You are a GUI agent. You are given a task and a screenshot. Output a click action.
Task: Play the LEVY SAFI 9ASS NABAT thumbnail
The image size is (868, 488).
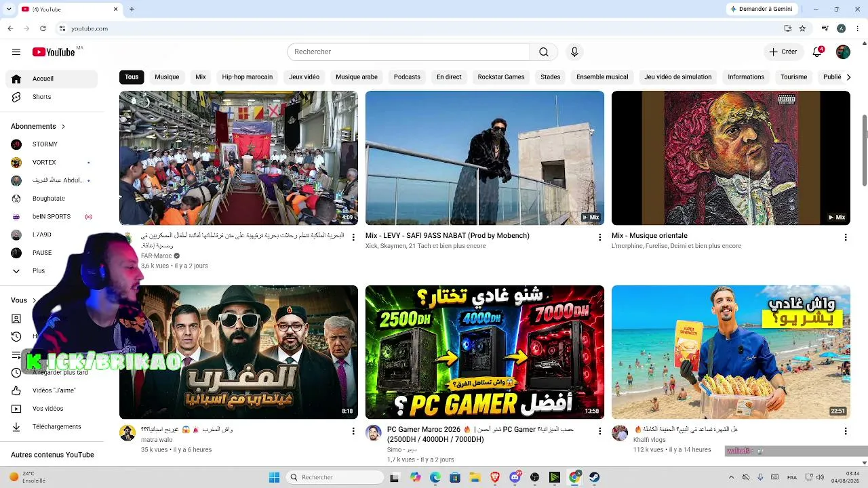coord(485,158)
